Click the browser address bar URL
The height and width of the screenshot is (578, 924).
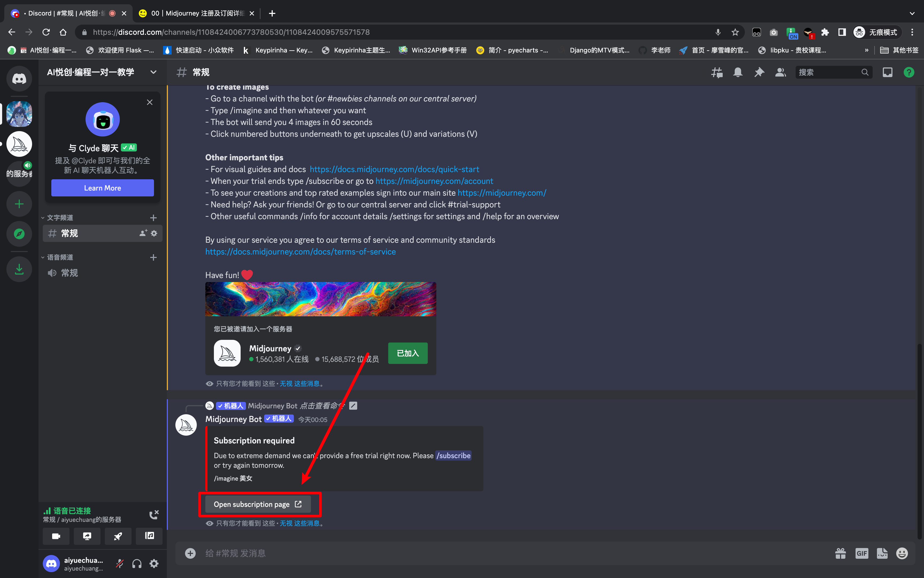231,32
